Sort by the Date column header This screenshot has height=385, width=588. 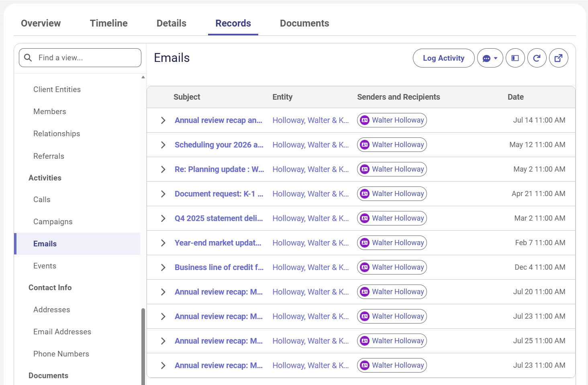pyautogui.click(x=516, y=97)
